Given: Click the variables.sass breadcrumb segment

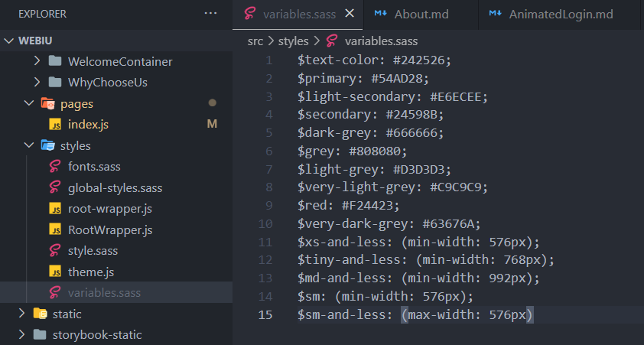Looking at the screenshot, I should tap(381, 41).
